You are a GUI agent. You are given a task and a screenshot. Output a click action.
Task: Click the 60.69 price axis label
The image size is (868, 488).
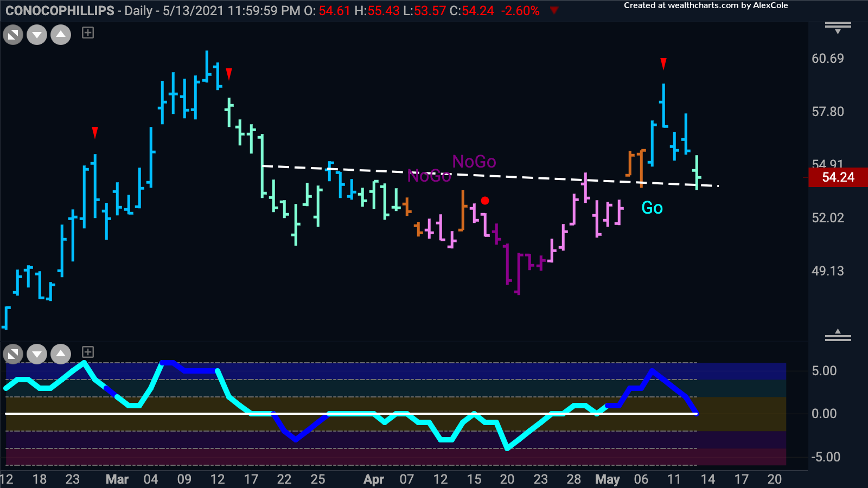pos(828,59)
